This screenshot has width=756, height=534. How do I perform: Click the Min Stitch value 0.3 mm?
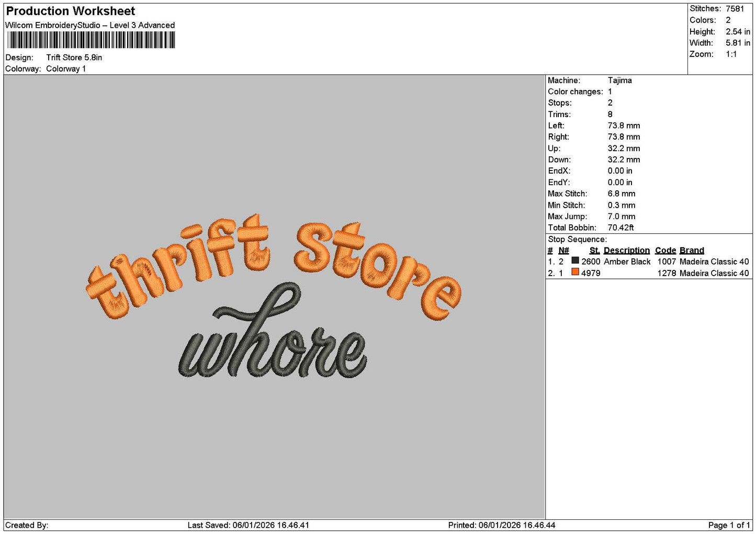click(622, 205)
